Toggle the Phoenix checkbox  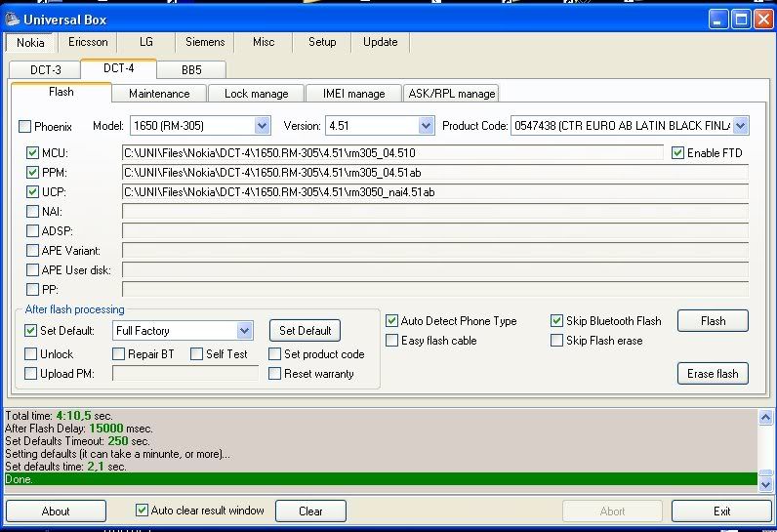click(24, 126)
